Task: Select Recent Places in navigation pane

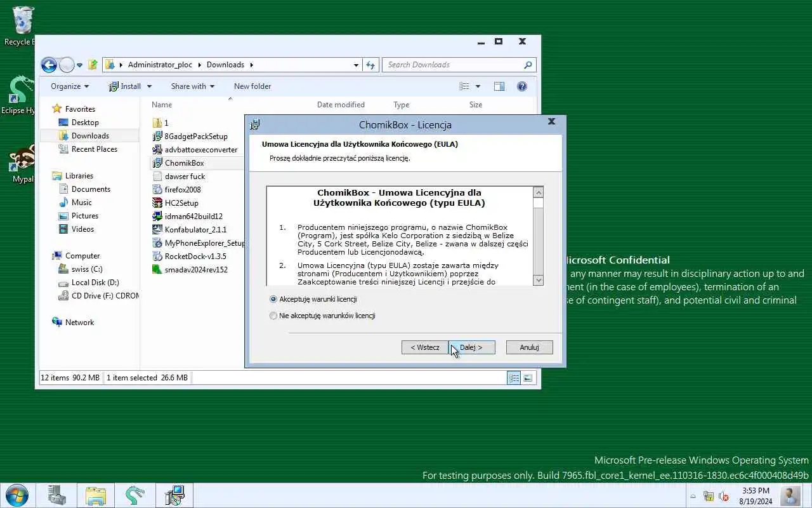Action: 94,149
